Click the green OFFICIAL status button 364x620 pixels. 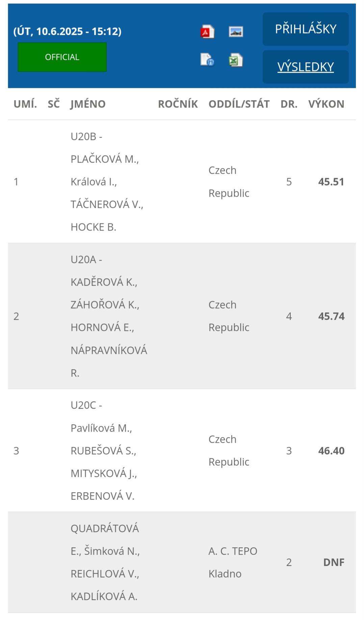[x=62, y=57]
